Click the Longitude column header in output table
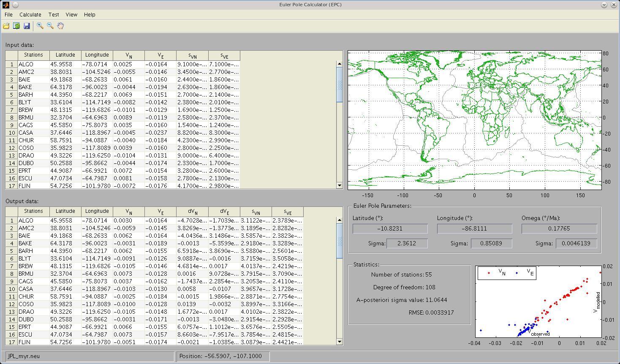 tap(97, 211)
